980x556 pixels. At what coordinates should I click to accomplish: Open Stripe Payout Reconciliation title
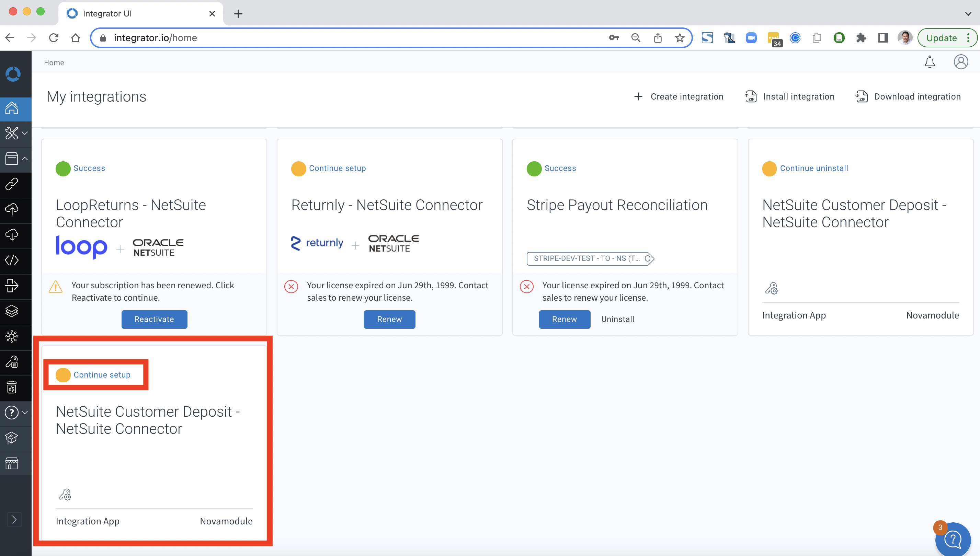617,206
